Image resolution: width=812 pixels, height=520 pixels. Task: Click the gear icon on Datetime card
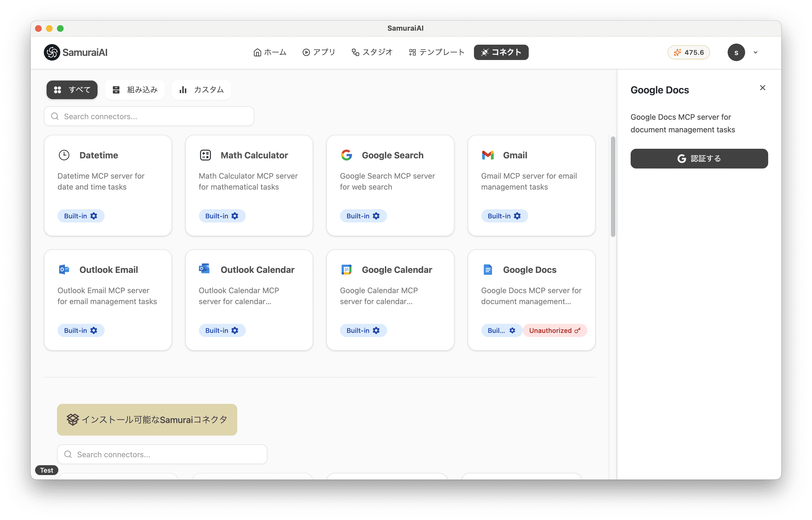coord(94,216)
